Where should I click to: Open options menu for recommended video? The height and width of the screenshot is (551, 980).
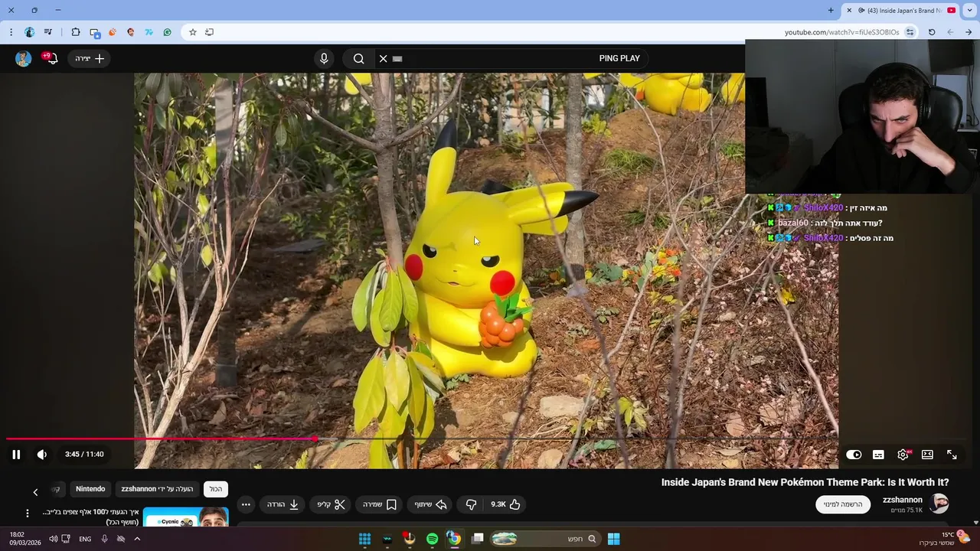click(28, 514)
